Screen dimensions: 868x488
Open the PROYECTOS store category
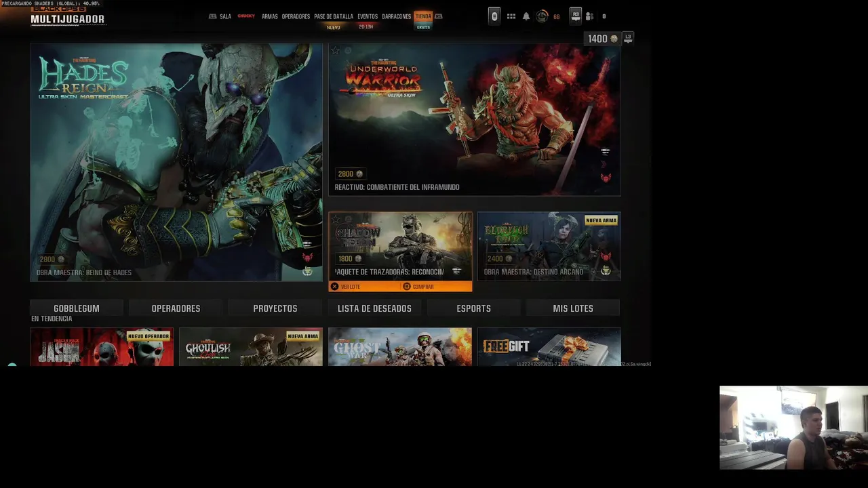point(275,308)
